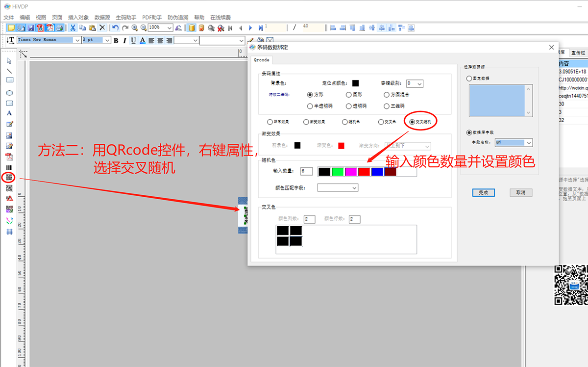Toggle Underline text formatting
Viewport: 588px width, 367px height.
tap(133, 40)
